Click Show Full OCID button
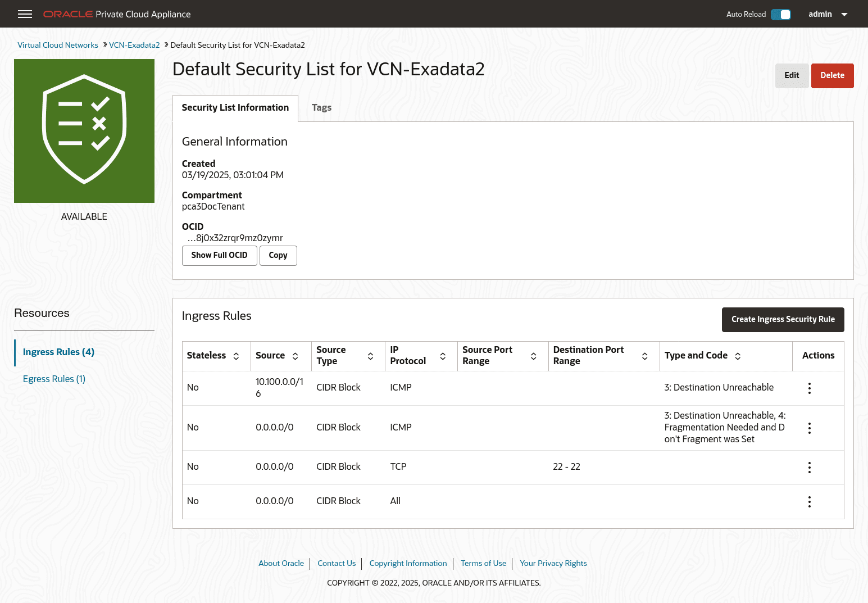This screenshot has height=603, width=868. [x=219, y=255]
